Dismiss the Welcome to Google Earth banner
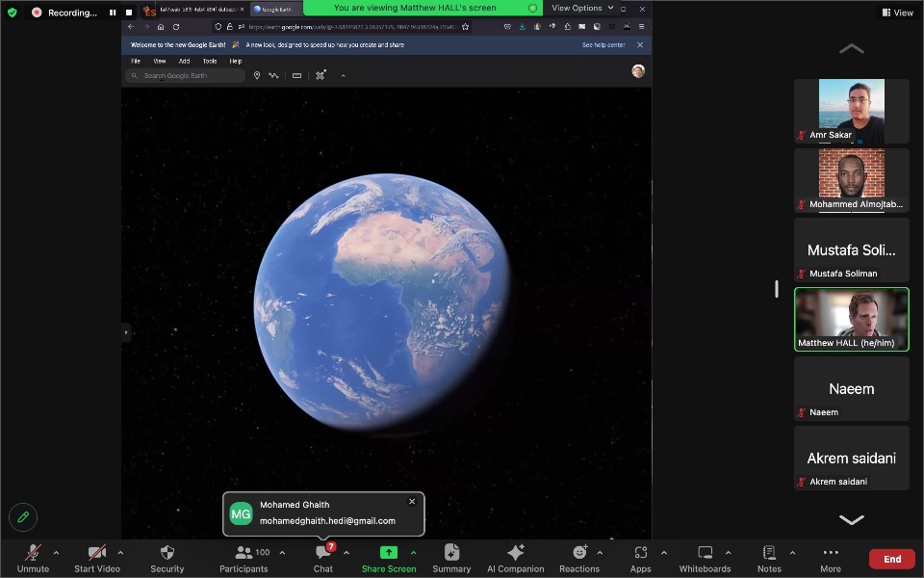924x578 pixels. 640,45
